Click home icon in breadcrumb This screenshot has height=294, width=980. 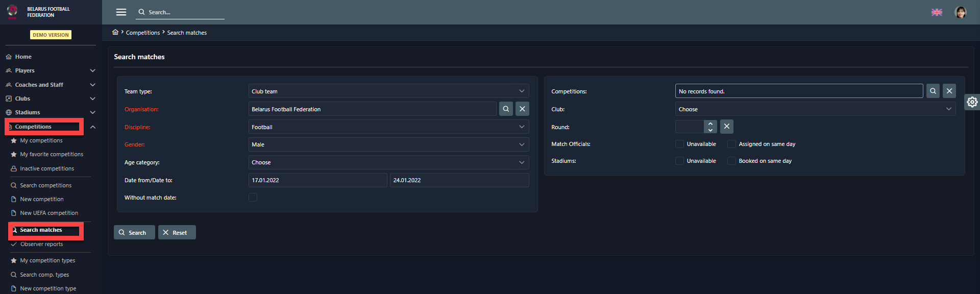point(115,32)
